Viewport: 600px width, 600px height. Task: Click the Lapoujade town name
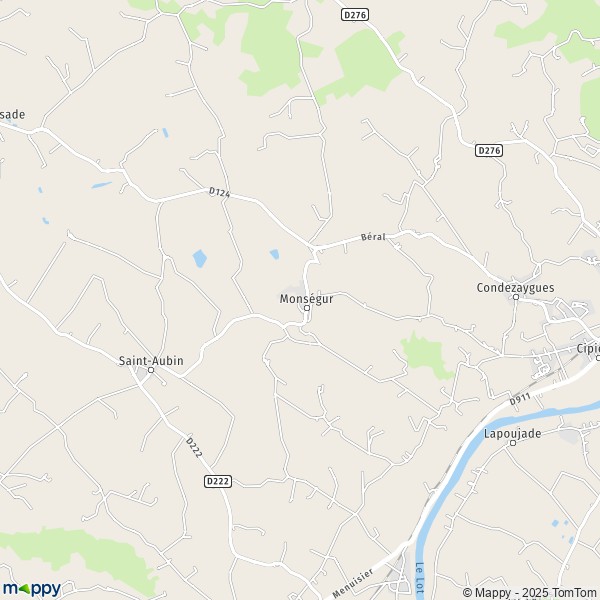[x=512, y=434]
